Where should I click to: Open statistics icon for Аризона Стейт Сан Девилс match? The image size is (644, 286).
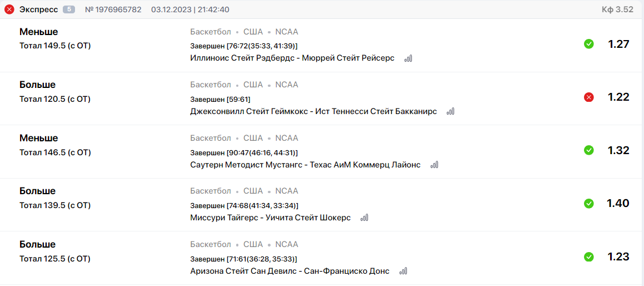click(x=404, y=271)
